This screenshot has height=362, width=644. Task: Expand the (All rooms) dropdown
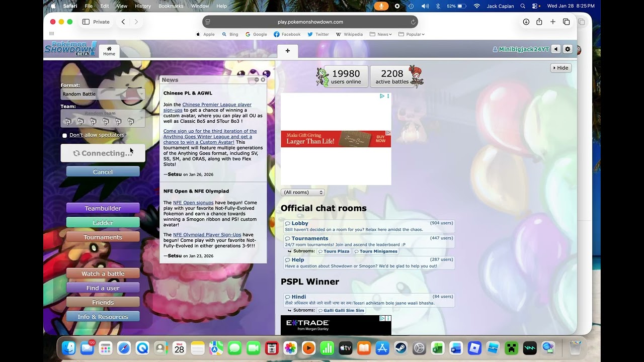tap(302, 192)
